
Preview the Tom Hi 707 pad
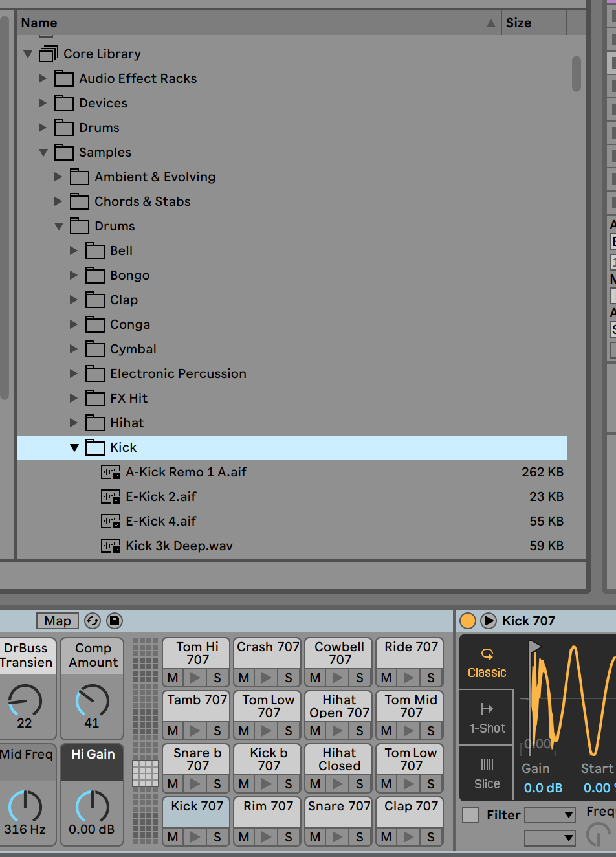(x=195, y=678)
